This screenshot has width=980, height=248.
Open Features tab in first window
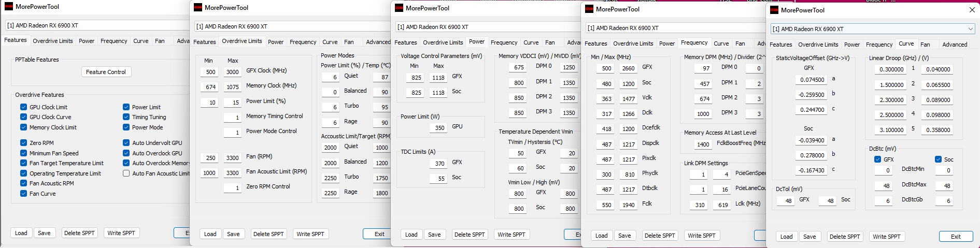[x=16, y=40]
